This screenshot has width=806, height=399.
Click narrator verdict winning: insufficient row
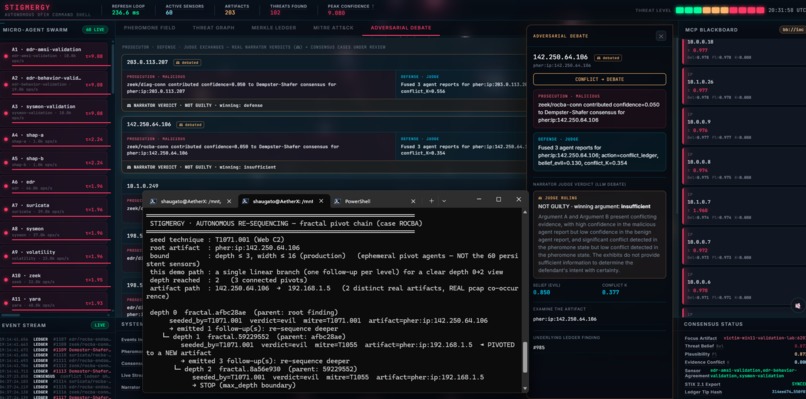[324, 167]
